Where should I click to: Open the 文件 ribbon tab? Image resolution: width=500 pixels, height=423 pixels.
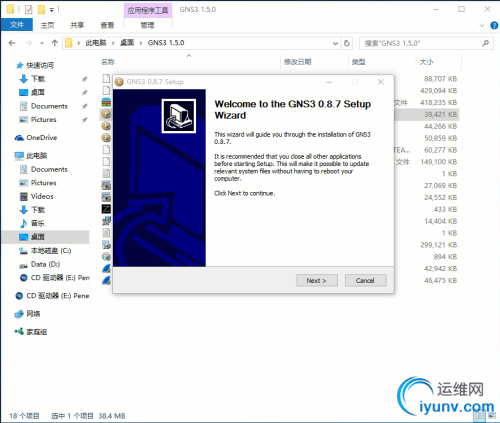coord(17,25)
